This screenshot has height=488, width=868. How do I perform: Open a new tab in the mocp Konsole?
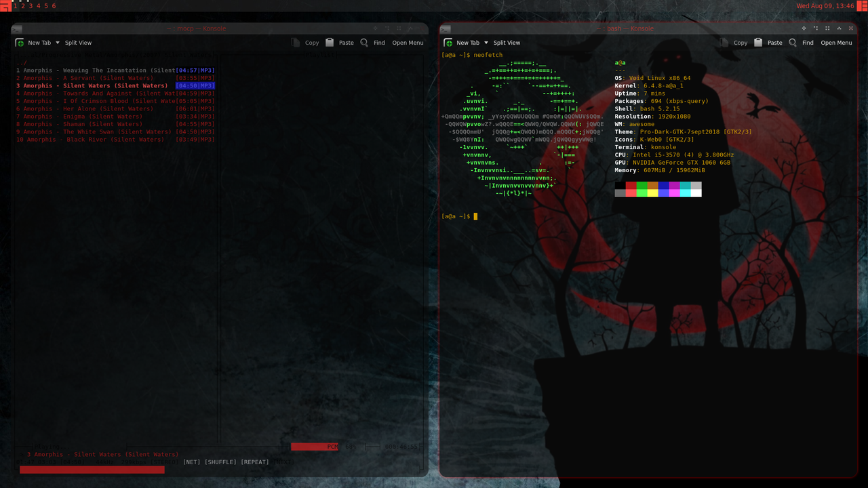point(33,43)
